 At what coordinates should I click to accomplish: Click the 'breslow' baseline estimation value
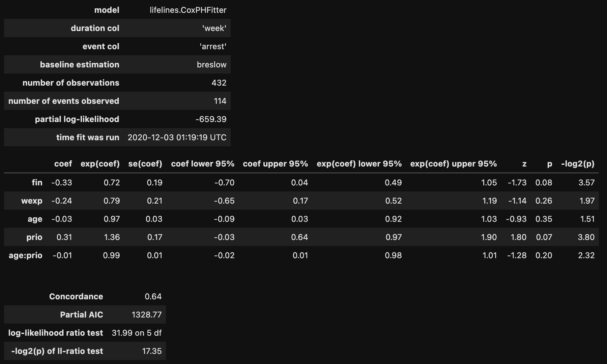212,64
